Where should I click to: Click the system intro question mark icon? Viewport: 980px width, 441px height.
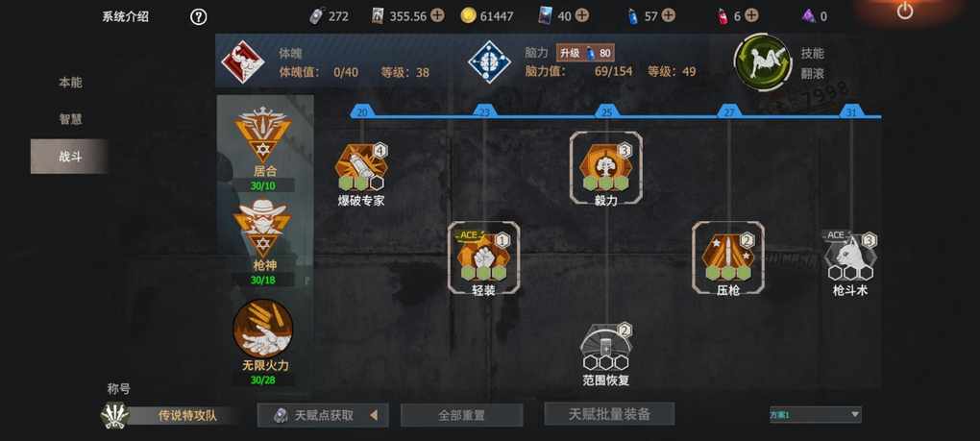click(x=198, y=17)
